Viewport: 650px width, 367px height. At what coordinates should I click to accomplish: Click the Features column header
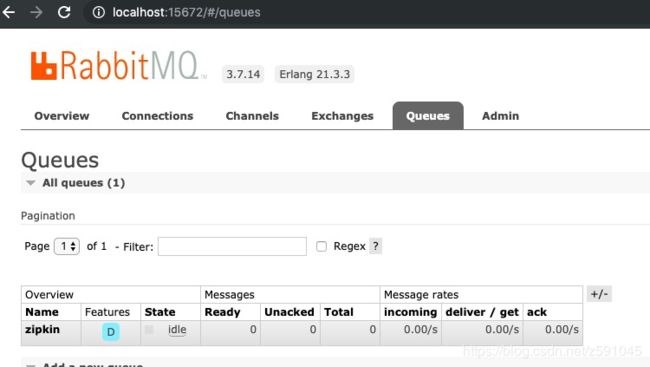click(x=107, y=312)
